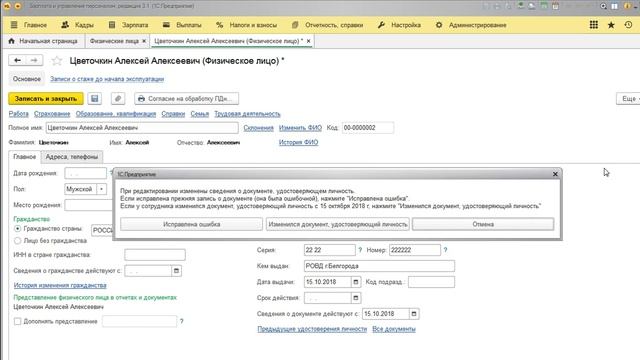Open the Кадры menu section
The image size is (640, 360).
78,25
